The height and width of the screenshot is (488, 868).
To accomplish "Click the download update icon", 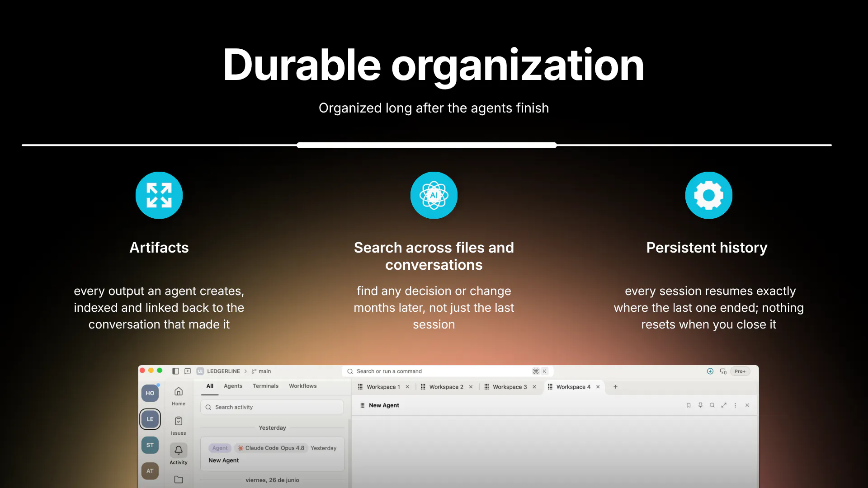I will 710,371.
